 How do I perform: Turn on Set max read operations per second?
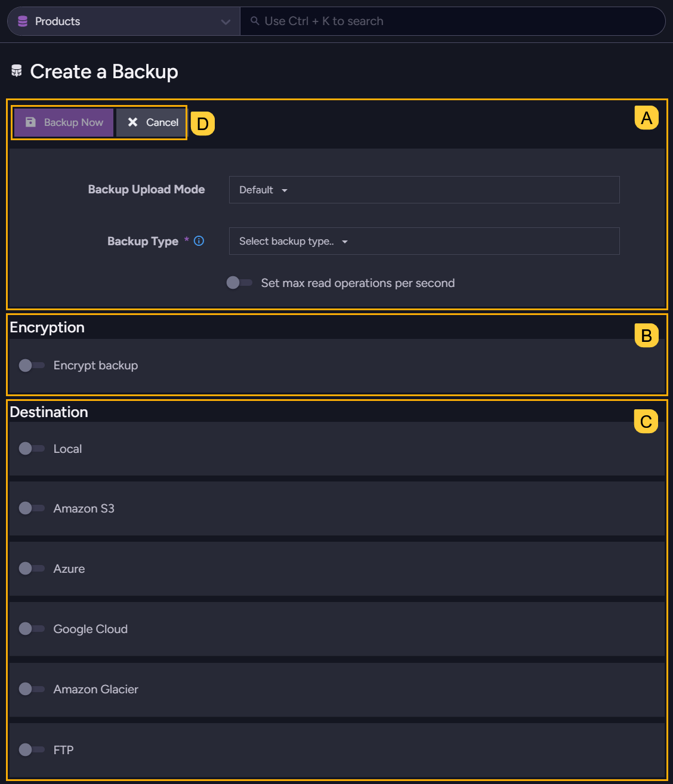pyautogui.click(x=239, y=282)
